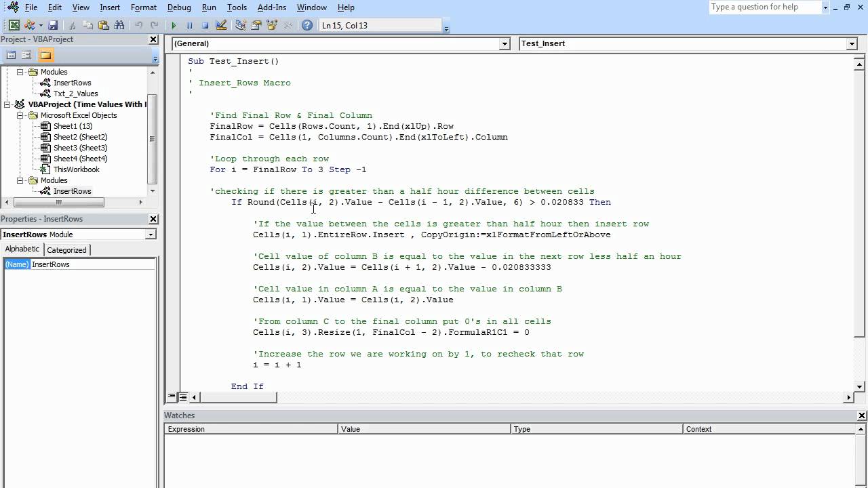Open the Format menu
The image size is (868, 488).
click(144, 7)
